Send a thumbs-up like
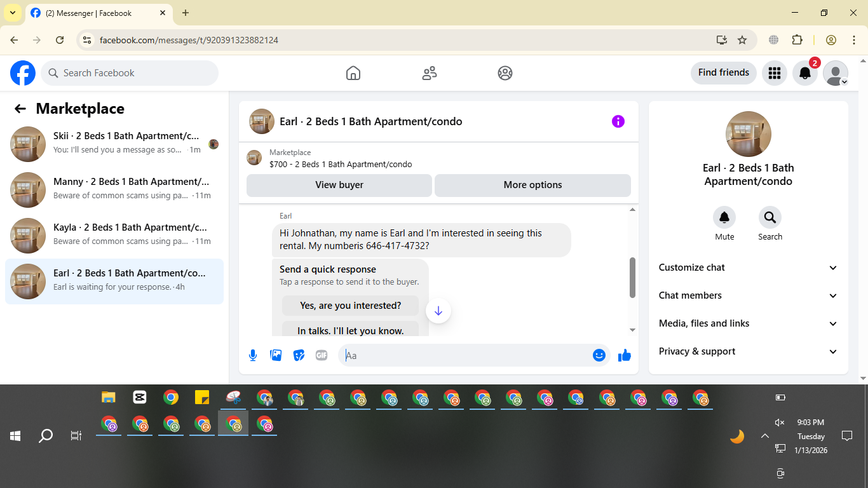Viewport: 868px width, 488px height. tap(625, 355)
